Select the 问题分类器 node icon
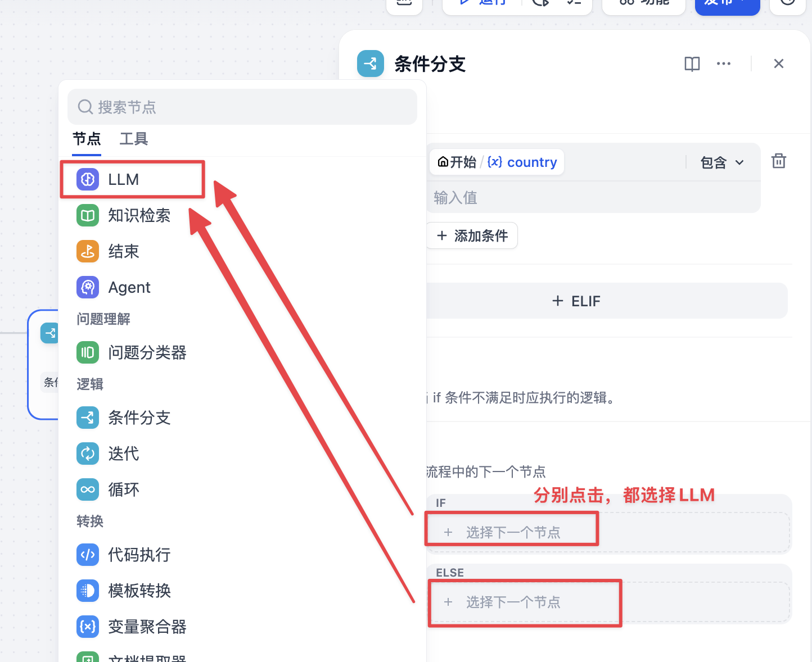The width and height of the screenshot is (812, 662). tap(88, 352)
